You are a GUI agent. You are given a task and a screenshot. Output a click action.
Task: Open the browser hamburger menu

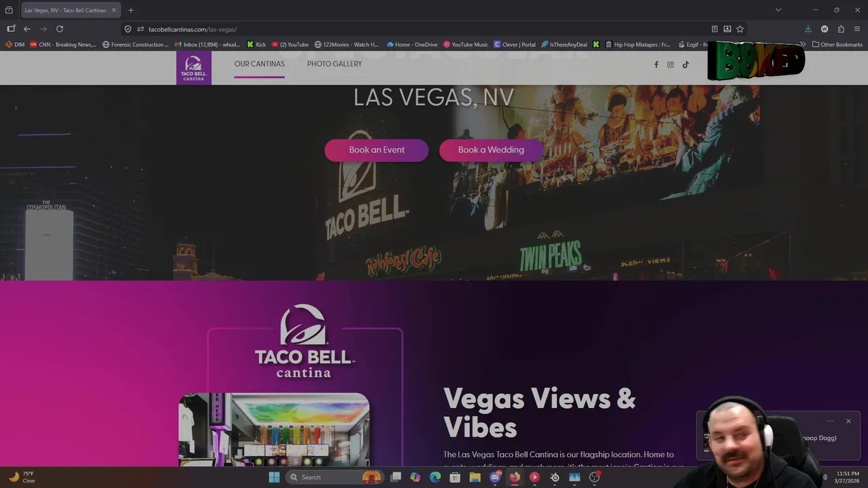857,29
